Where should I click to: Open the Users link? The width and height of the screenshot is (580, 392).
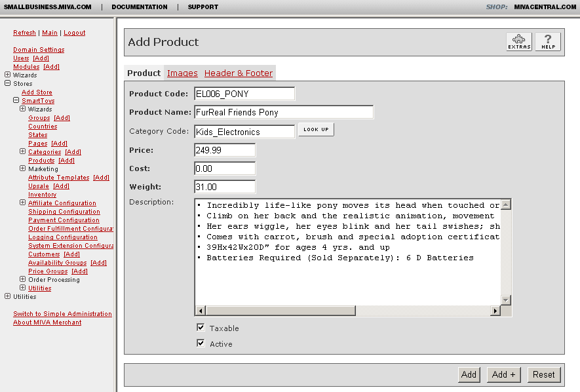tap(21, 58)
